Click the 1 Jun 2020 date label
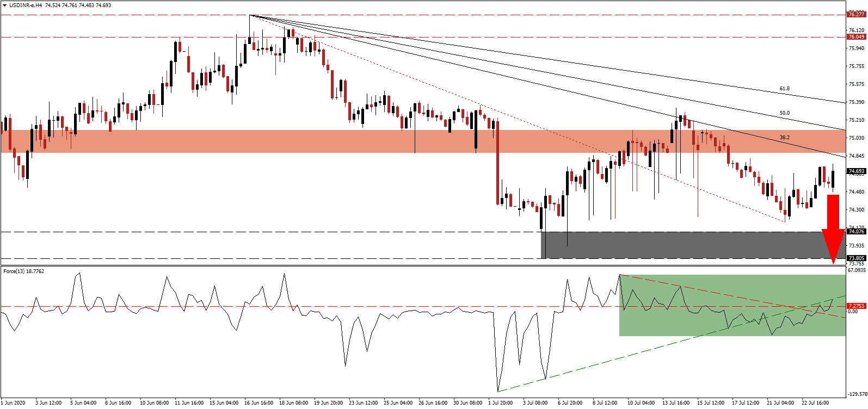The height and width of the screenshot is (409, 868). tap(14, 403)
